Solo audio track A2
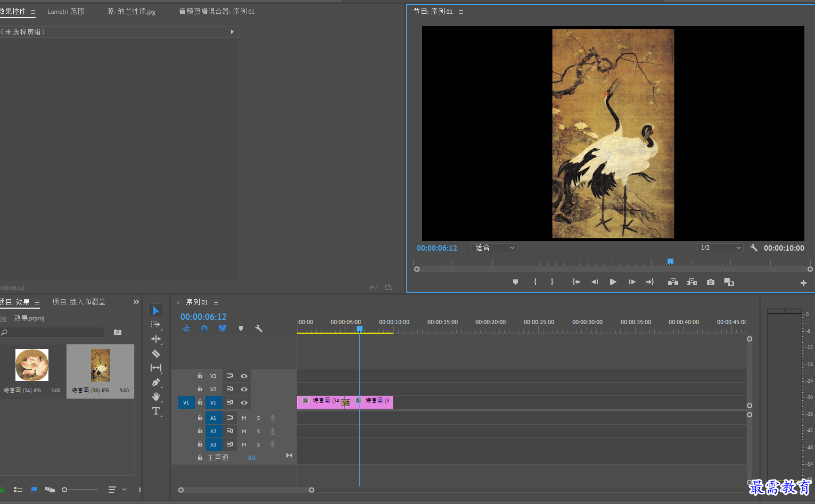 coord(259,431)
